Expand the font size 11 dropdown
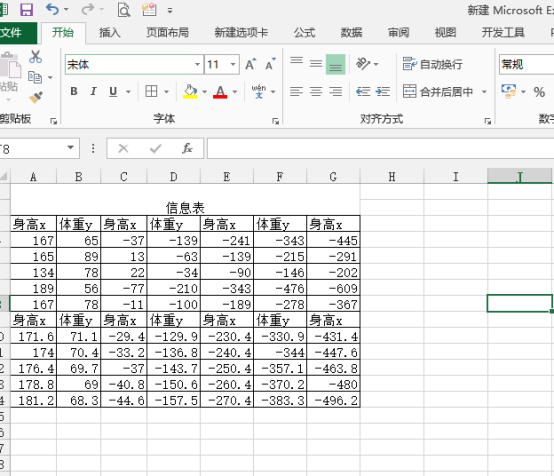554x476 pixels. tap(233, 64)
